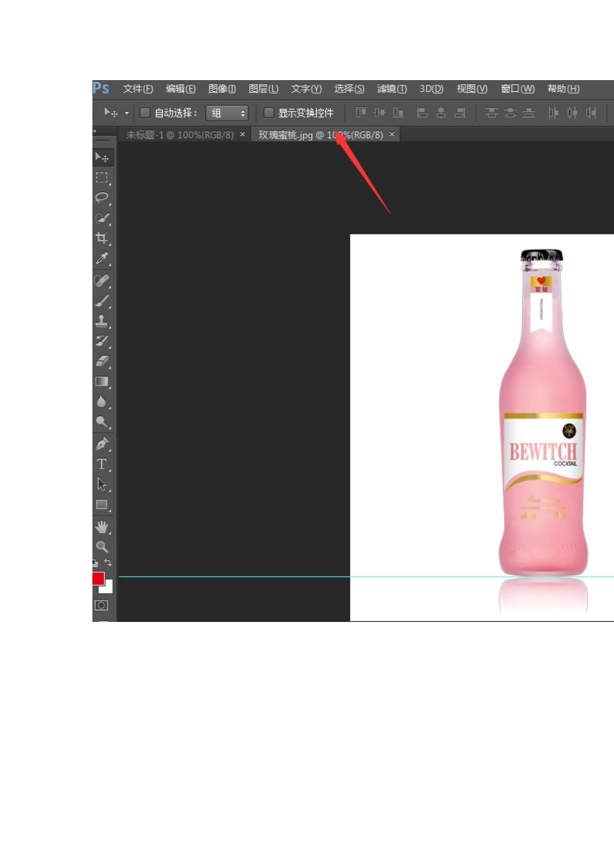Close the 未标题-1 document tab
The height and width of the screenshot is (868, 614).
click(x=242, y=134)
